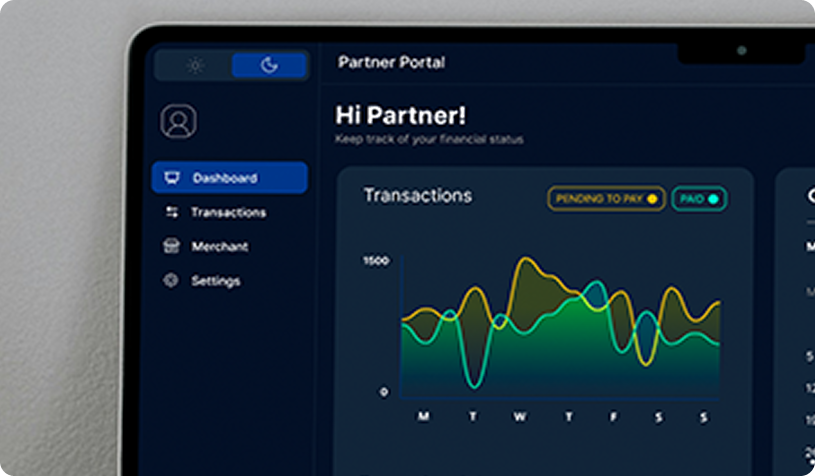815x476 pixels.
Task: Click the 1500 label on chart axis
Action: 376,261
